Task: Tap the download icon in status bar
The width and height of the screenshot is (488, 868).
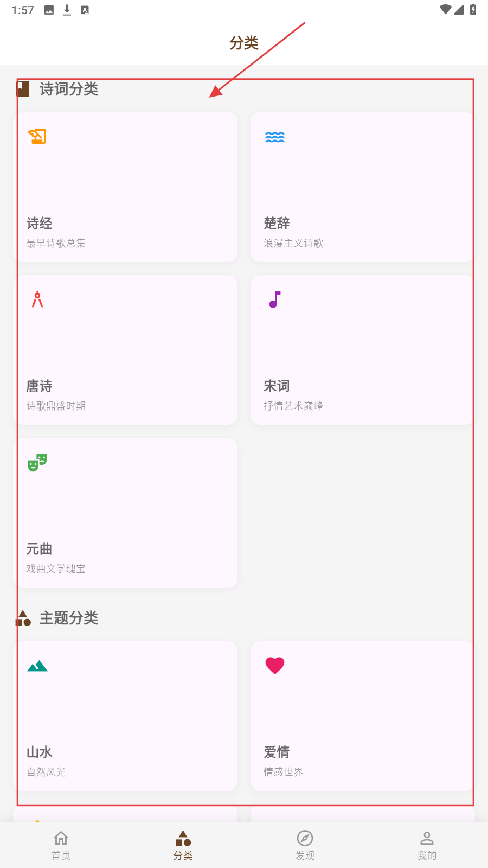Action: 67,10
